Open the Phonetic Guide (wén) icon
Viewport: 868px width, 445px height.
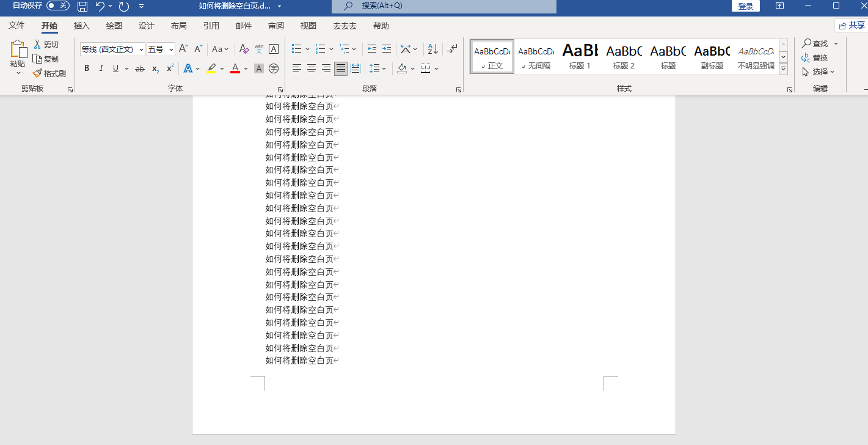coord(259,49)
